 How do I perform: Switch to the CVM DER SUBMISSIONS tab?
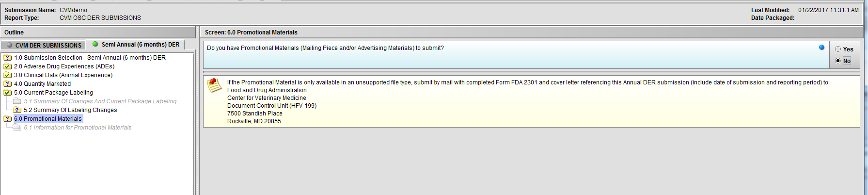click(x=44, y=45)
